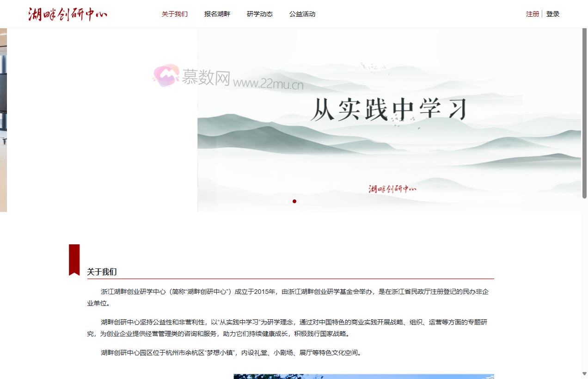Navigate to 报名湖畔 in the top menu
Viewport: 588px width, 379px height.
tap(217, 14)
